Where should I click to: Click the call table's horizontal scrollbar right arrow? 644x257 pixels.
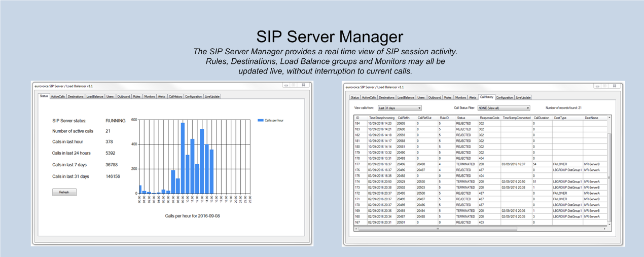coord(604,229)
